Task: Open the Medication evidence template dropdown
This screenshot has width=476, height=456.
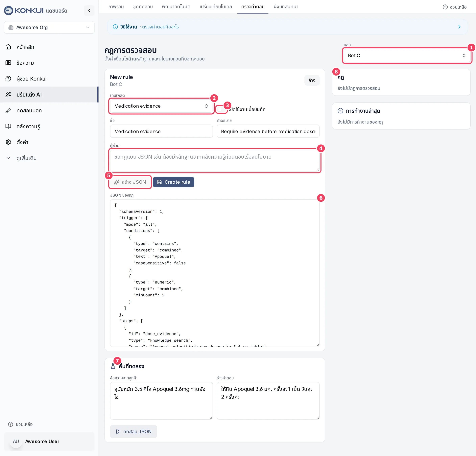Action: (161, 106)
